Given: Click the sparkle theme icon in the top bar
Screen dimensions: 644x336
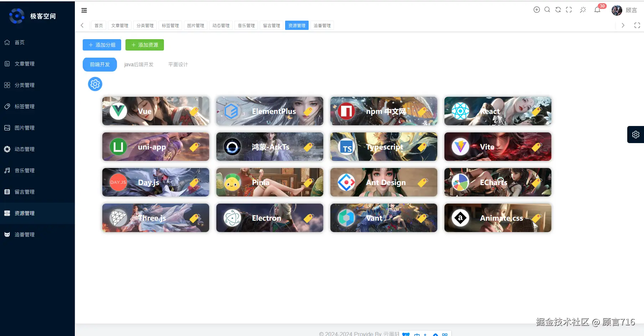Looking at the screenshot, I should [x=583, y=10].
